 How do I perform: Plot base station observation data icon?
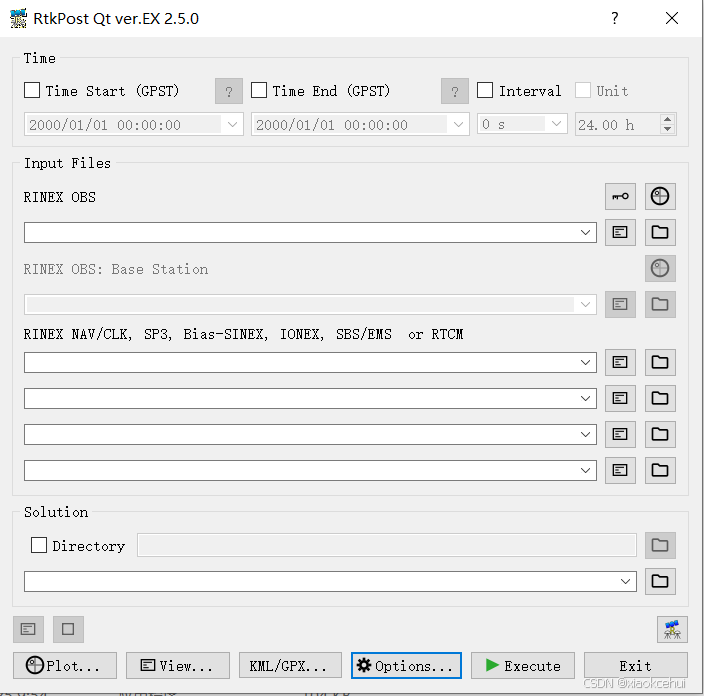coord(660,269)
